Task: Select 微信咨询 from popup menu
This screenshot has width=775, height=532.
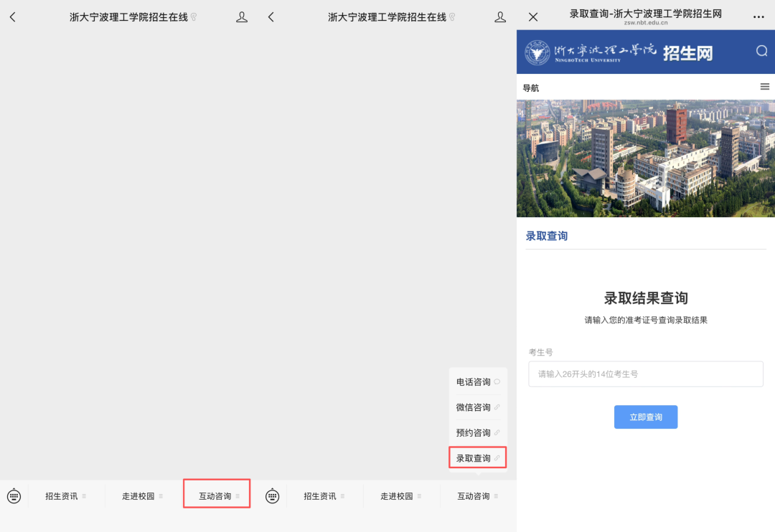Action: point(478,407)
